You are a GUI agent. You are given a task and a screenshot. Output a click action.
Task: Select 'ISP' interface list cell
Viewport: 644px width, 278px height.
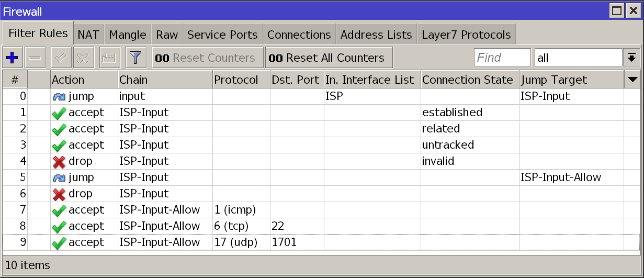372,96
